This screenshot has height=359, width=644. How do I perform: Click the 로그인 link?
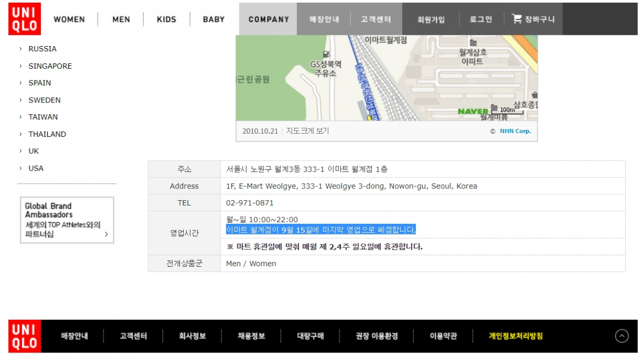[481, 19]
